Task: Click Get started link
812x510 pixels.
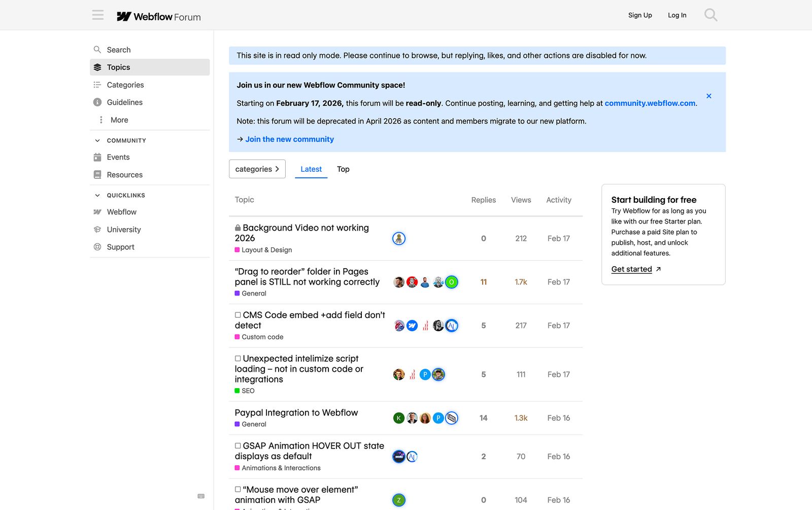Action: click(x=631, y=269)
